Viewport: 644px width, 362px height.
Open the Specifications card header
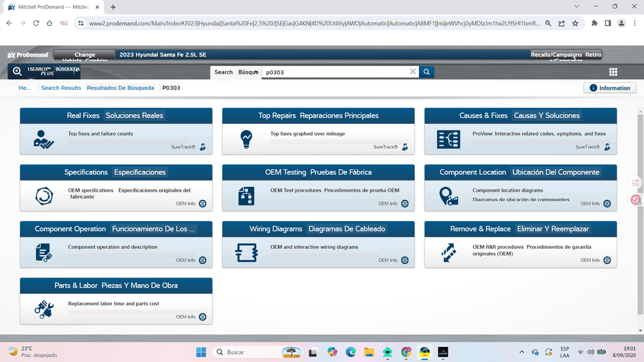coord(116,172)
